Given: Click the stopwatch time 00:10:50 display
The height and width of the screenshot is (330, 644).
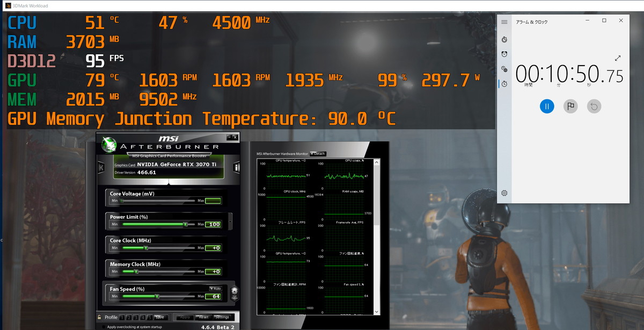Looking at the screenshot, I should click(569, 74).
